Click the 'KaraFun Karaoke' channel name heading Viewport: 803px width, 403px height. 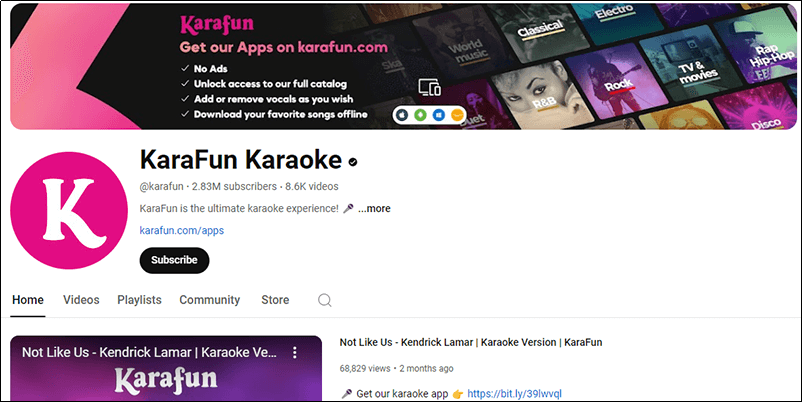coord(241,160)
